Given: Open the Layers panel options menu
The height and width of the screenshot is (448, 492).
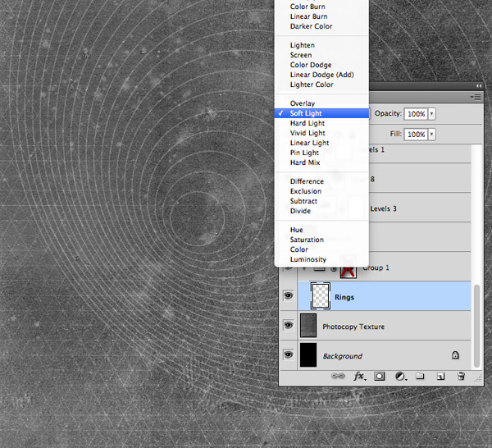Looking at the screenshot, I should pos(476,97).
